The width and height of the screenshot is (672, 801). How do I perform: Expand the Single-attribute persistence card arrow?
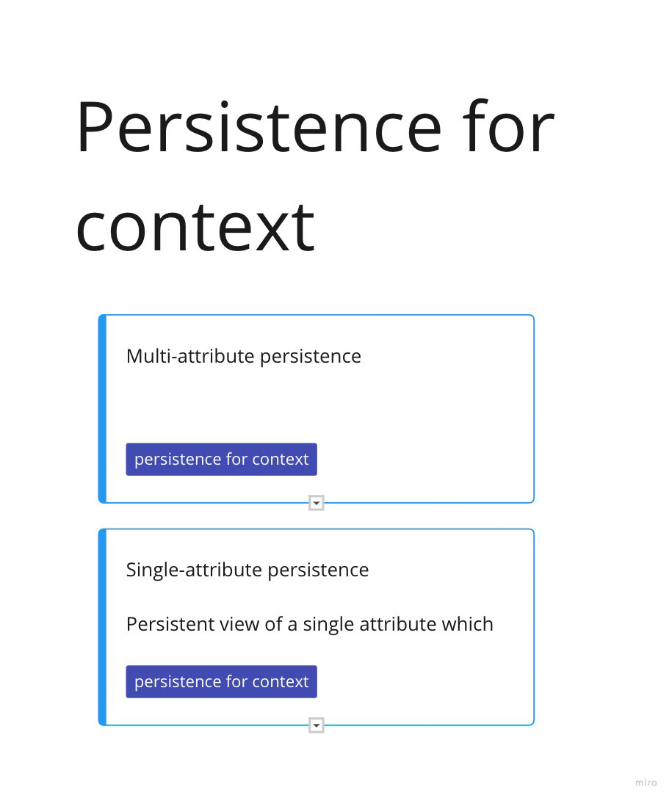(317, 725)
